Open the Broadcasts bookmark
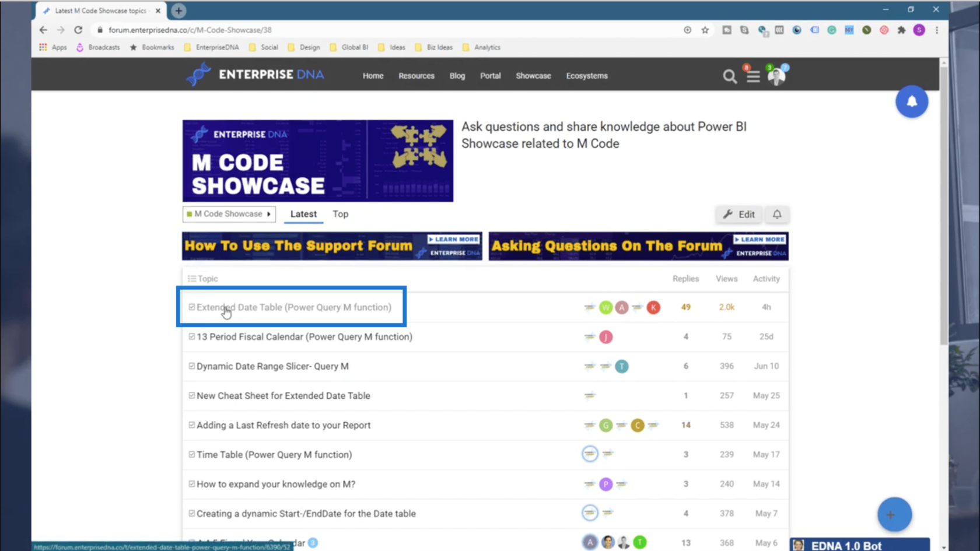 98,47
